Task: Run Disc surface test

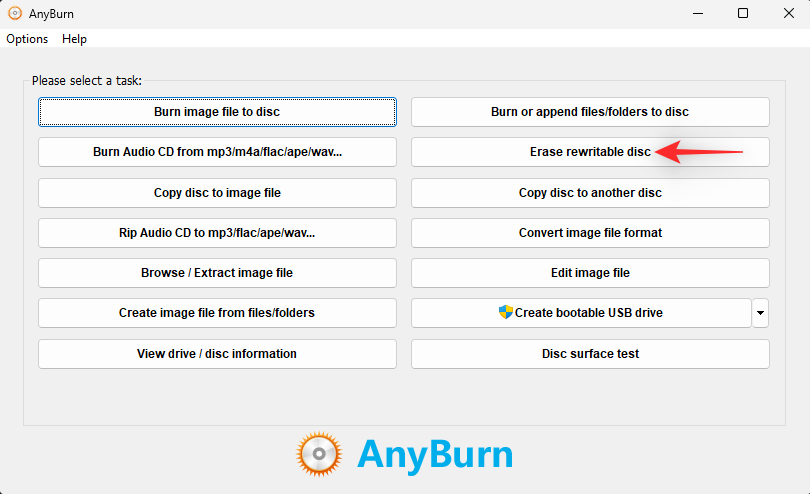Action: click(590, 353)
